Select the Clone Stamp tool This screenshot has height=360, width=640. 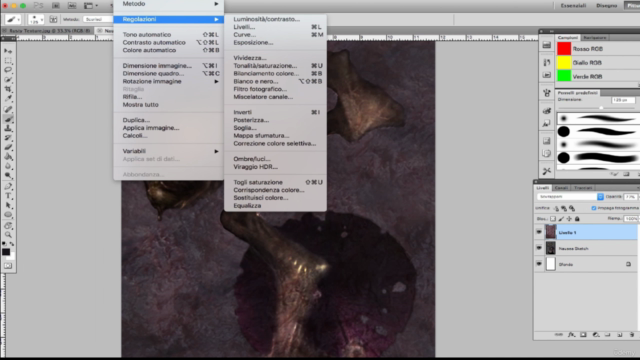pyautogui.click(x=8, y=128)
